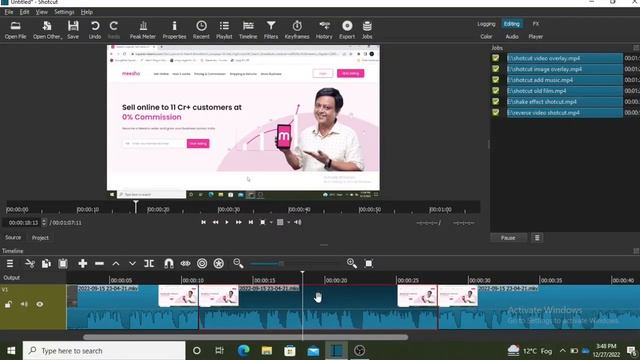Mute track V1 audio
Image resolution: width=640 pixels, height=360 pixels.
click(24, 304)
